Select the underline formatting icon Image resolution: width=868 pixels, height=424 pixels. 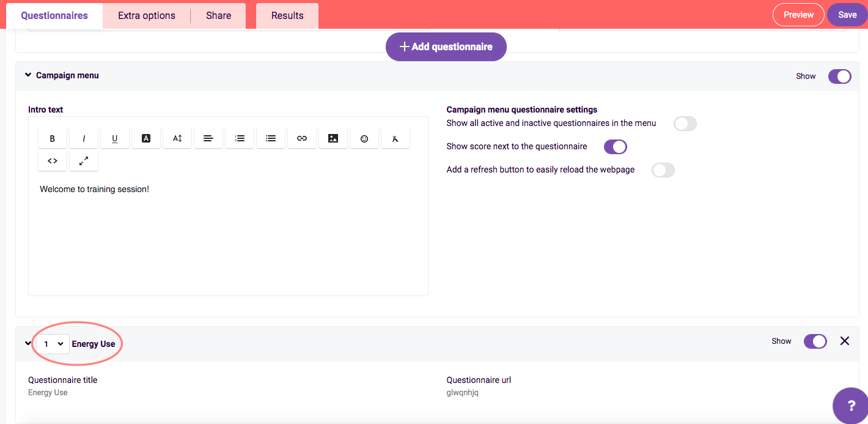tap(115, 138)
